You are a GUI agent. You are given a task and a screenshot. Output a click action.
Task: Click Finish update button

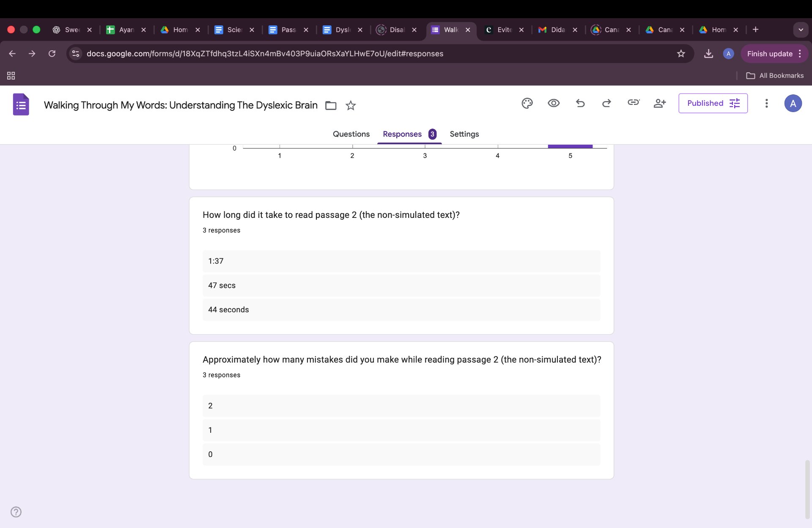[x=770, y=54]
